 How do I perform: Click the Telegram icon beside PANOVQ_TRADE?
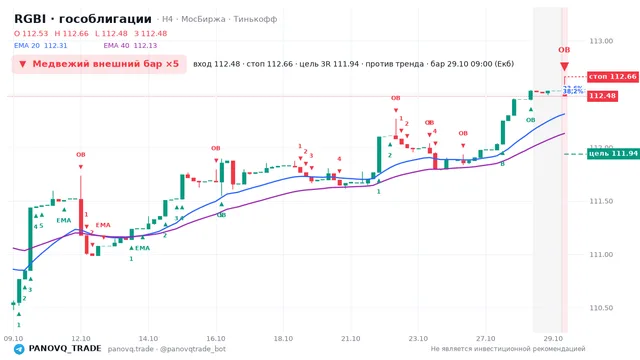(x=19, y=349)
